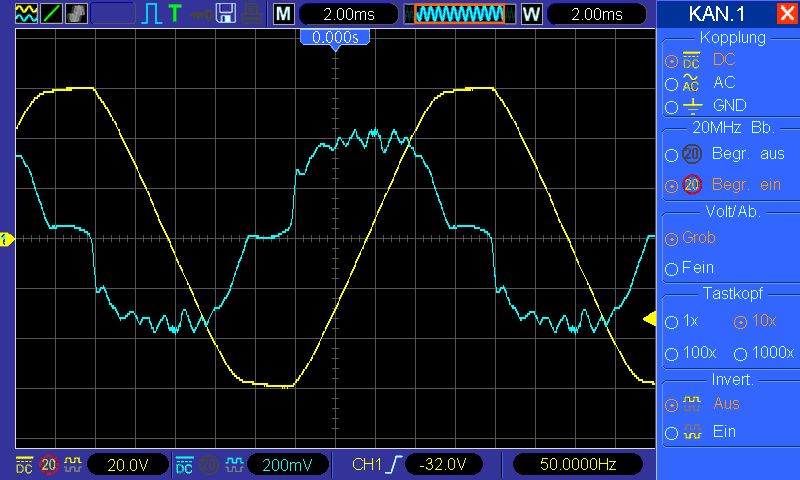Click the red 20 bandwidth on icon
Viewport: 800px width, 480px height.
(692, 185)
